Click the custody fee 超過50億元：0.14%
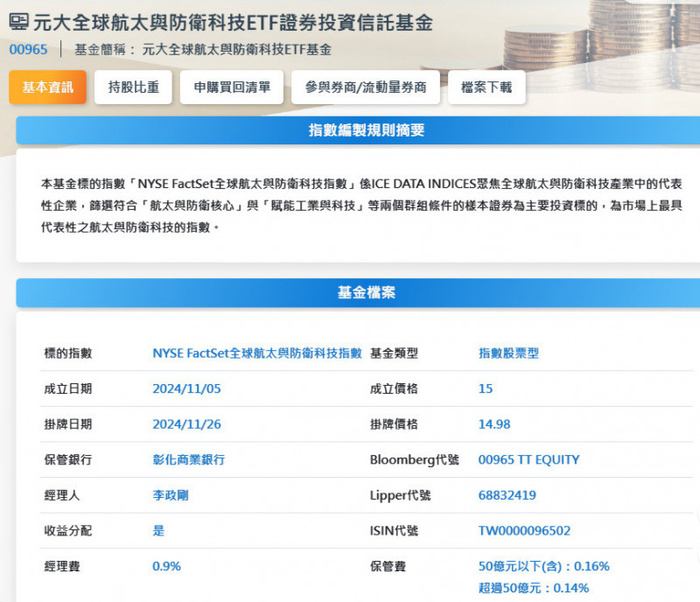Screen dimensions: 700x602 coord(534,588)
